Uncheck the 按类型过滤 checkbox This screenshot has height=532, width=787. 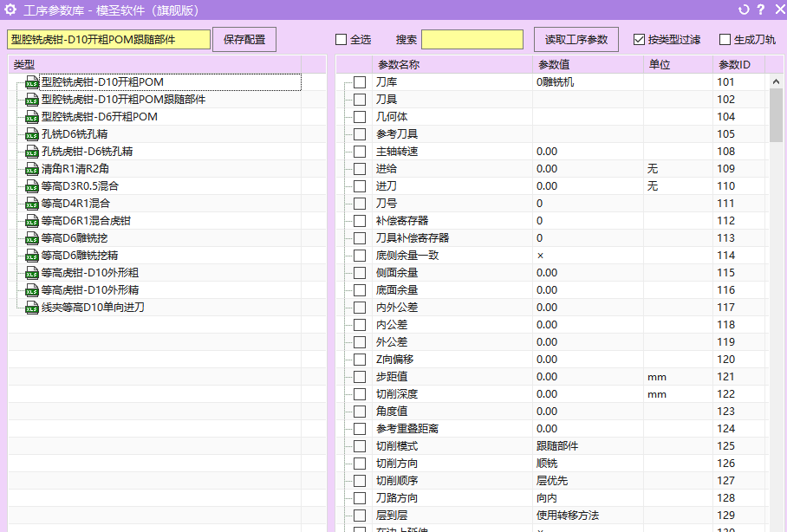[x=639, y=40]
